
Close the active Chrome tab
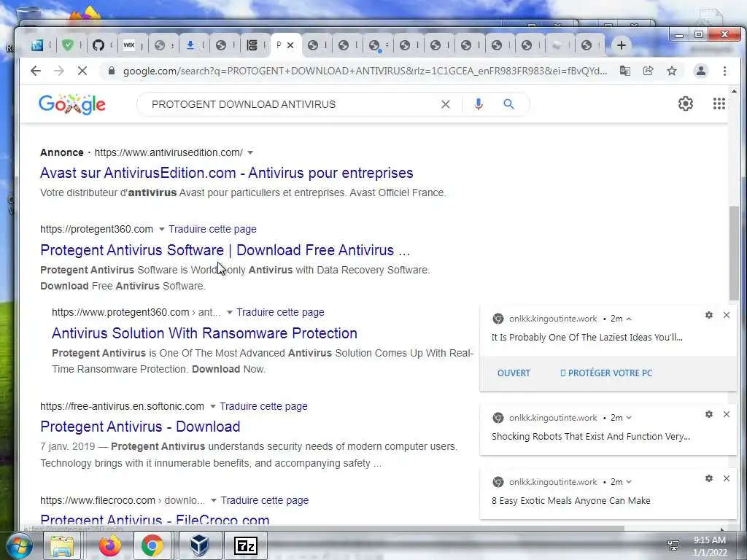(x=290, y=45)
